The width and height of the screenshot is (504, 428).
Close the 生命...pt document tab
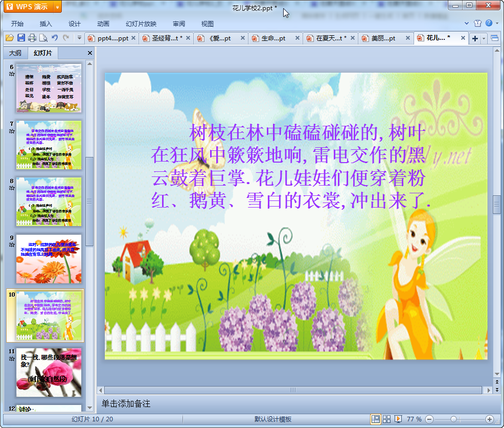297,38
